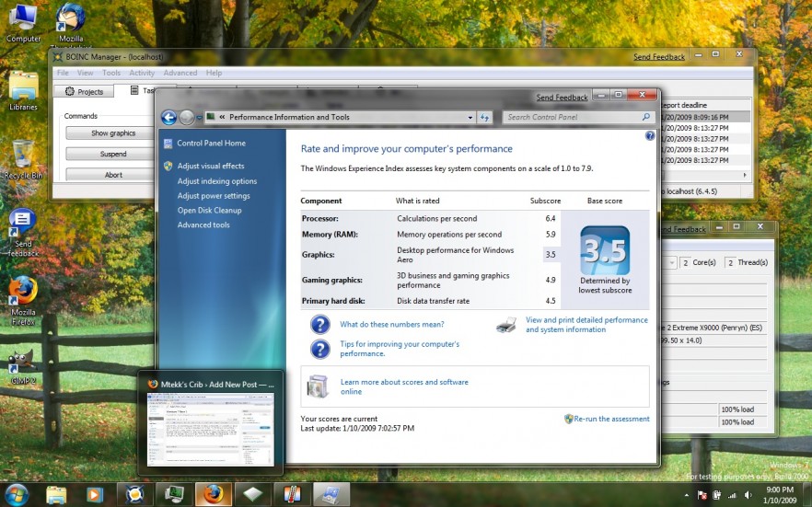Open Computer desktop icon
This screenshot has height=507, width=812.
click(23, 23)
